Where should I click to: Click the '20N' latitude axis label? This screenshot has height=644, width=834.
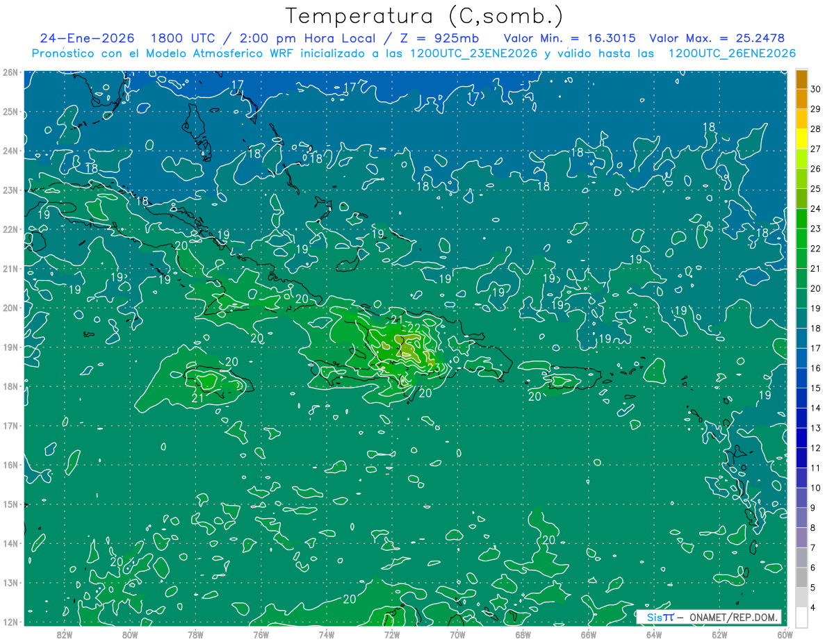10,308
